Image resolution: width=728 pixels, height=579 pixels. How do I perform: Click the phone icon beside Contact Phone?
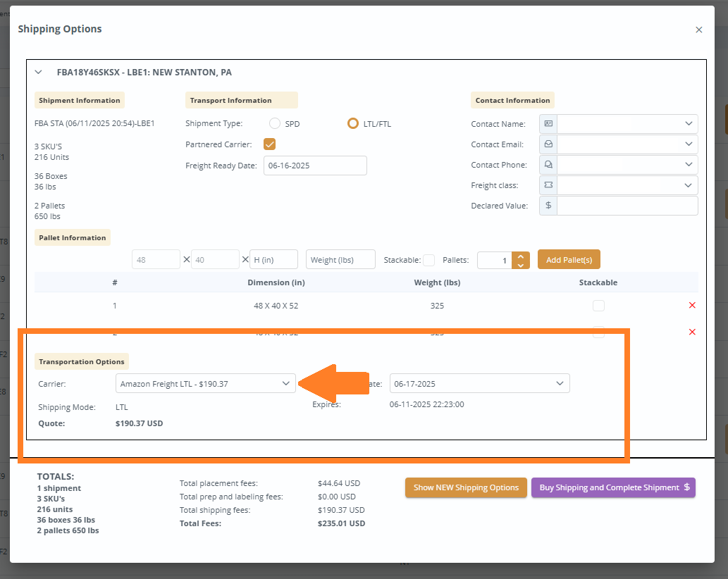tap(548, 164)
